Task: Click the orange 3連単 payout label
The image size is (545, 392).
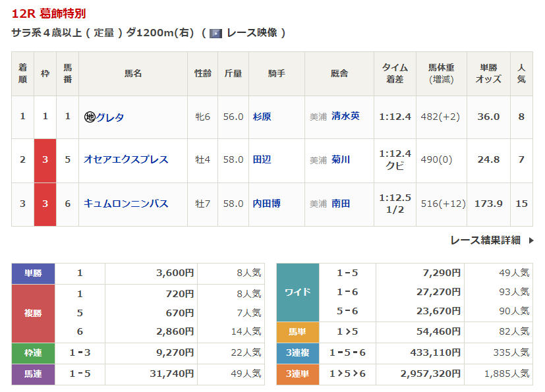Action: click(297, 374)
